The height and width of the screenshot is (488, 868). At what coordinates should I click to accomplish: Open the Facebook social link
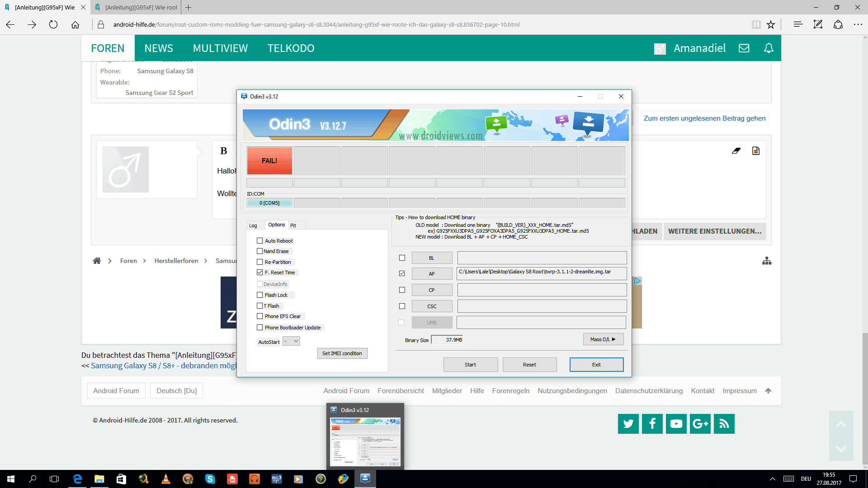[x=652, y=424]
